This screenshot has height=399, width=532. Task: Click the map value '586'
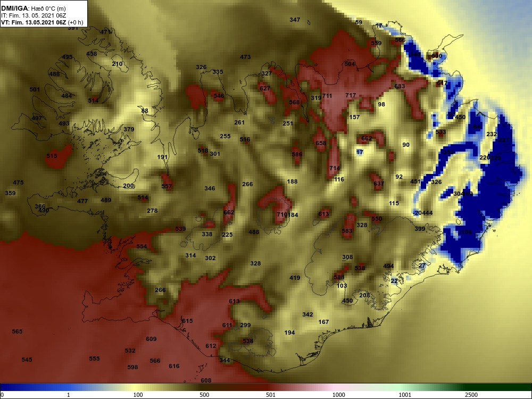(x=297, y=154)
